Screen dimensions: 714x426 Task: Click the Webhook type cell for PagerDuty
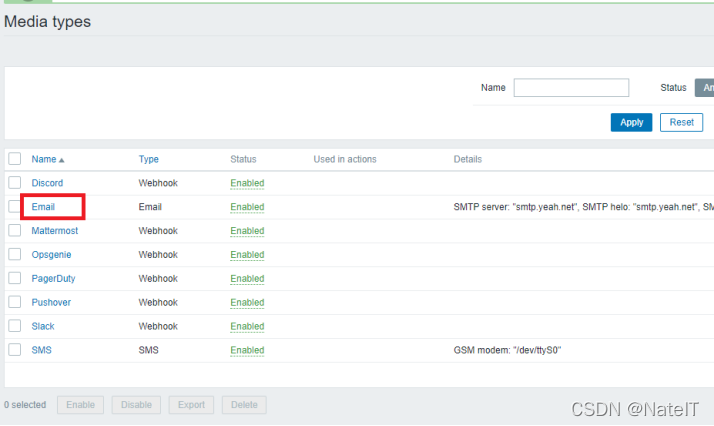coord(158,279)
